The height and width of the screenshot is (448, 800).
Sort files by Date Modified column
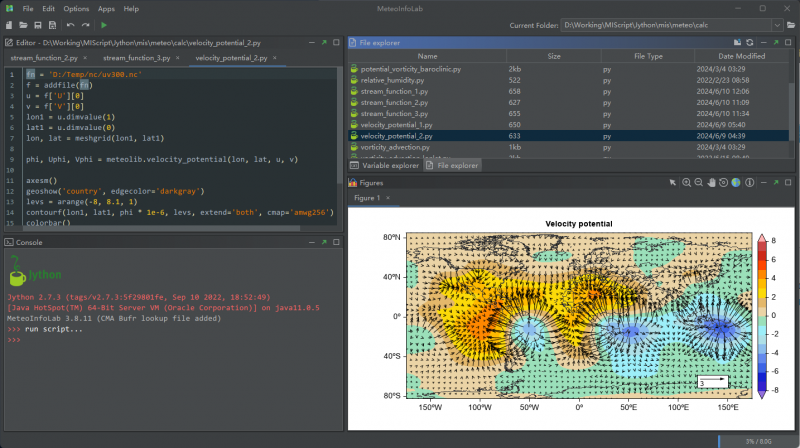coord(741,57)
